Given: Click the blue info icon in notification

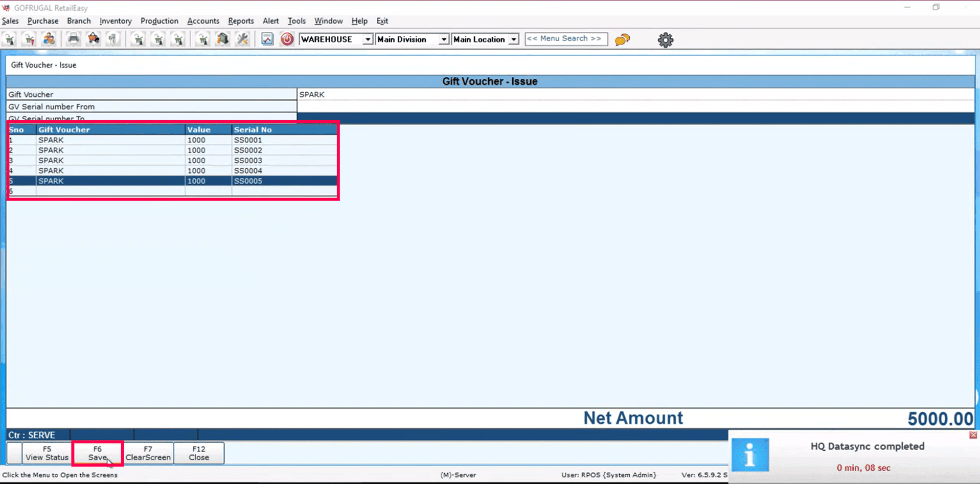Looking at the screenshot, I should coord(750,454).
